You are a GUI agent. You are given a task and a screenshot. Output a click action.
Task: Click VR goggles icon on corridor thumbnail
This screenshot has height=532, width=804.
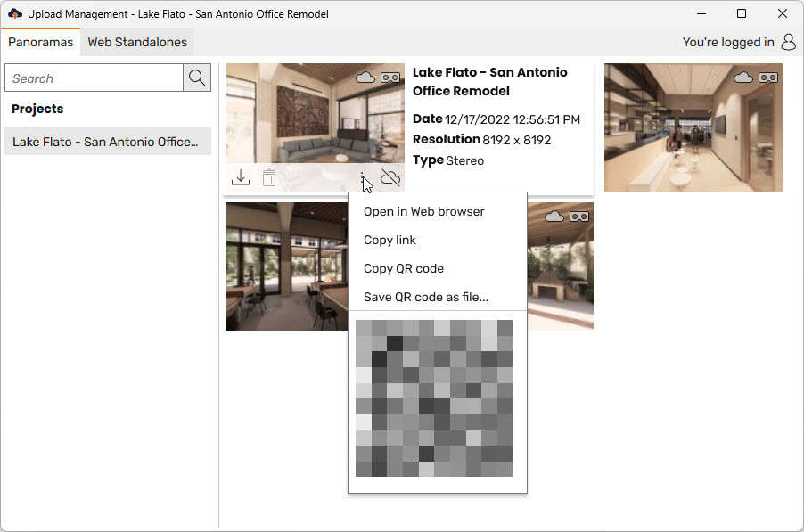pos(768,78)
